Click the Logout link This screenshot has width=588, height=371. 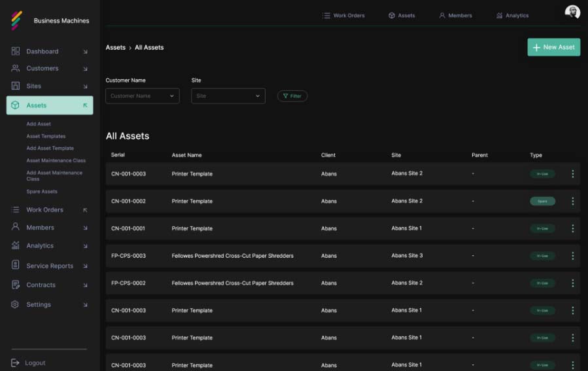click(35, 362)
